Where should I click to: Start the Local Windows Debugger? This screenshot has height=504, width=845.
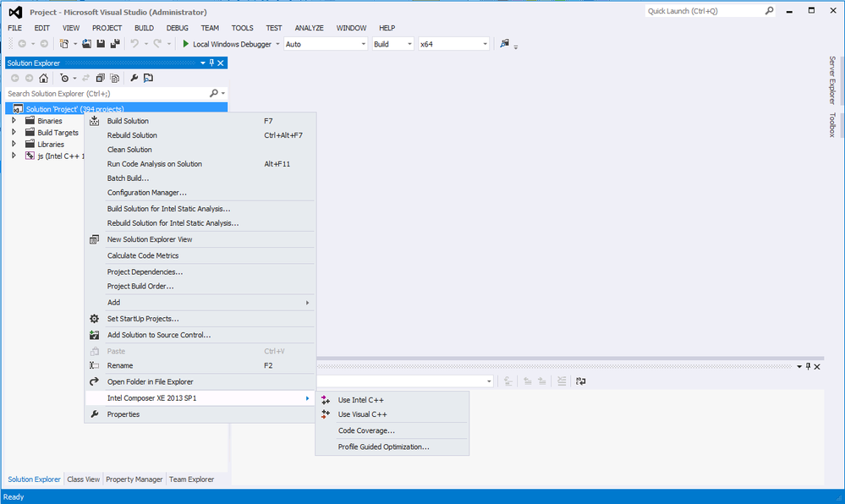click(x=228, y=44)
